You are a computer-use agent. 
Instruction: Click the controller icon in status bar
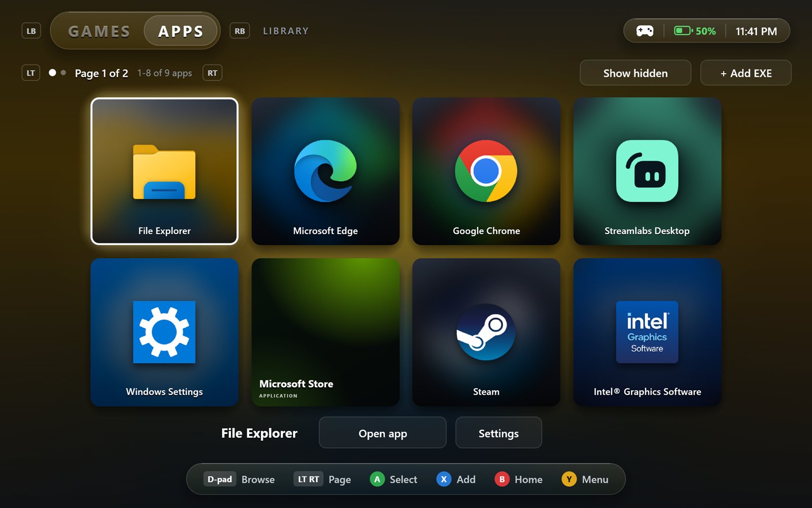[645, 31]
